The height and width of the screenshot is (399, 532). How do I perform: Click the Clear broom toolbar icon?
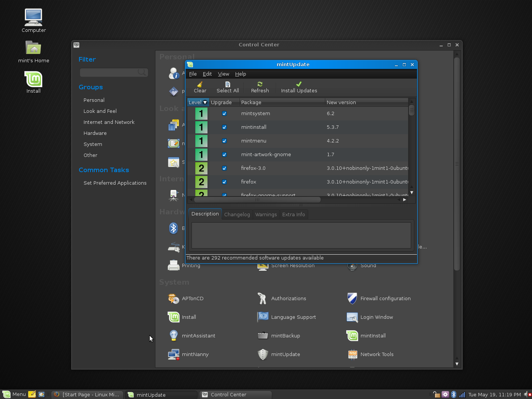coord(200,84)
